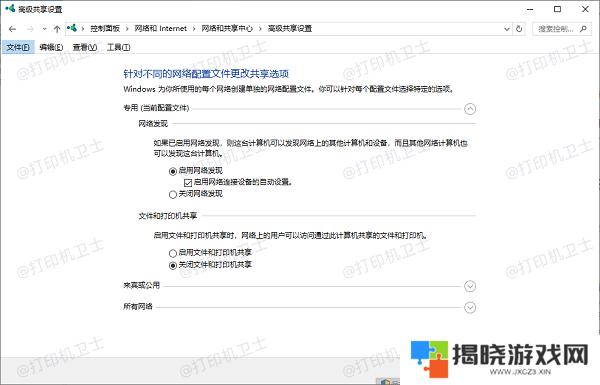Screen dimensions: 600x385
Task: Open the 编辑(E) menu
Action: click(x=51, y=47)
